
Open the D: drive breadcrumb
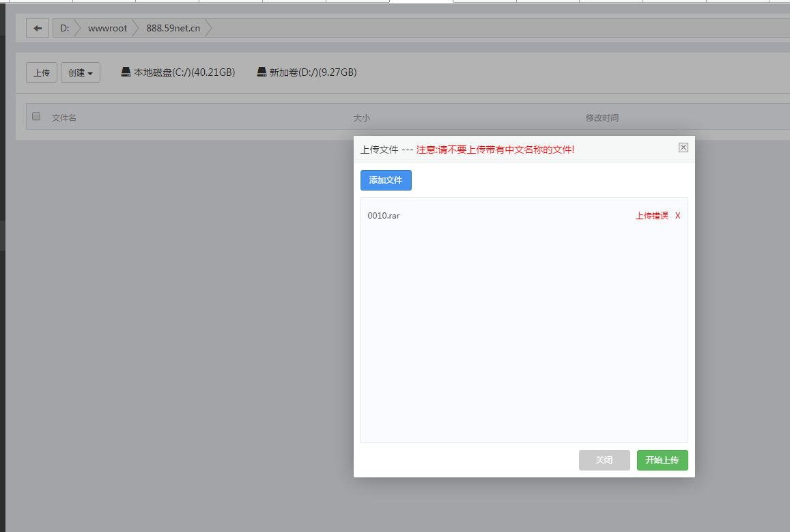(x=64, y=28)
